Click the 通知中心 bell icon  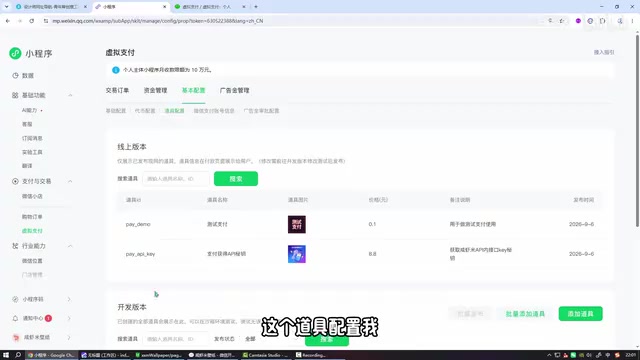tap(15, 318)
